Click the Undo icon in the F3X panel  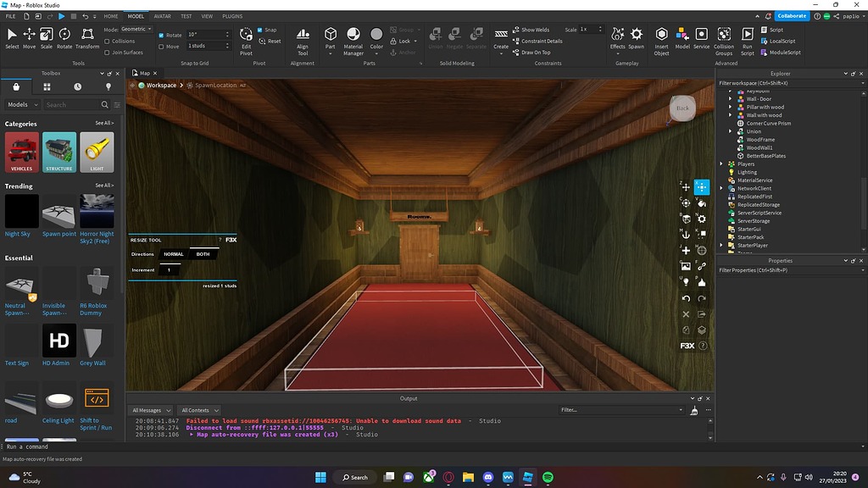(687, 298)
